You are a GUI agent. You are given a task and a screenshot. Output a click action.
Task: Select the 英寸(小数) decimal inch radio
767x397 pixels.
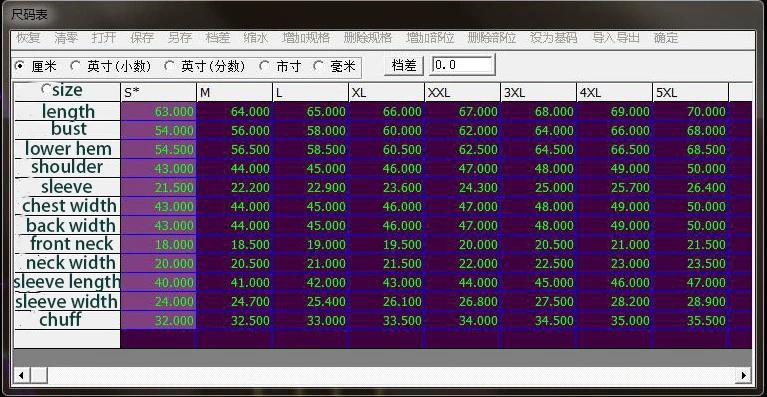point(111,66)
